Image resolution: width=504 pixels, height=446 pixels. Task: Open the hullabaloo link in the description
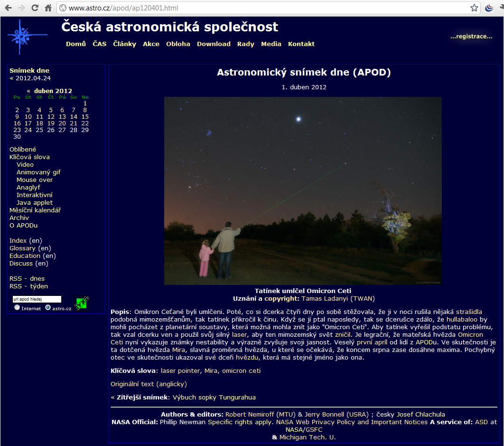(x=462, y=320)
